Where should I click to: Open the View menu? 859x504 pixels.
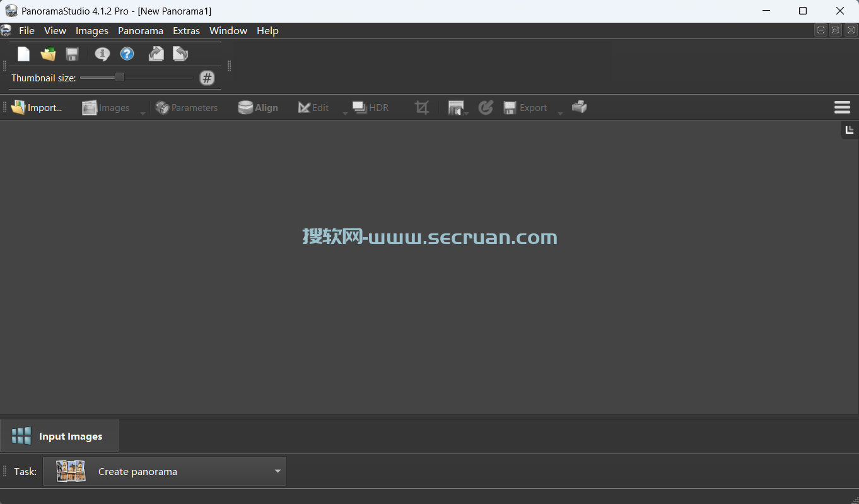(55, 30)
